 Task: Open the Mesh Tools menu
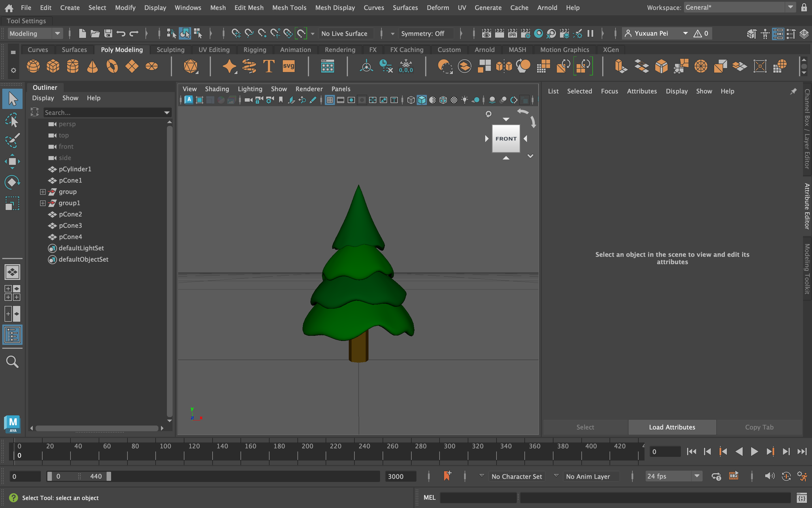289,7
